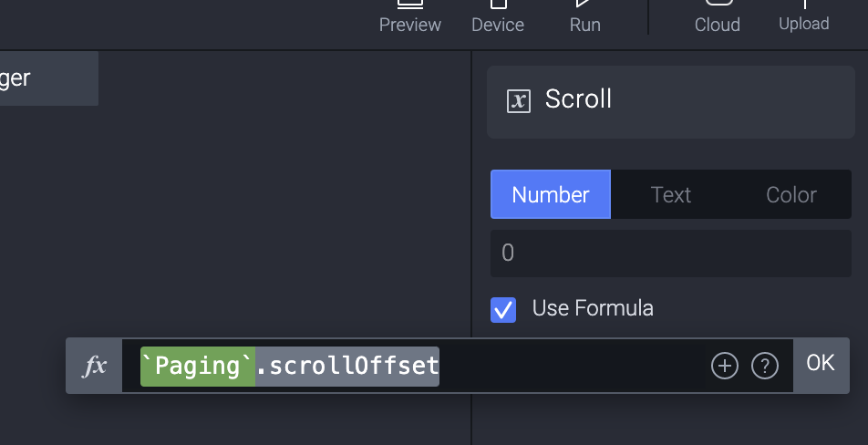Click the green `Paging` token in formula
Screen dimensions: 868x445
click(198, 366)
